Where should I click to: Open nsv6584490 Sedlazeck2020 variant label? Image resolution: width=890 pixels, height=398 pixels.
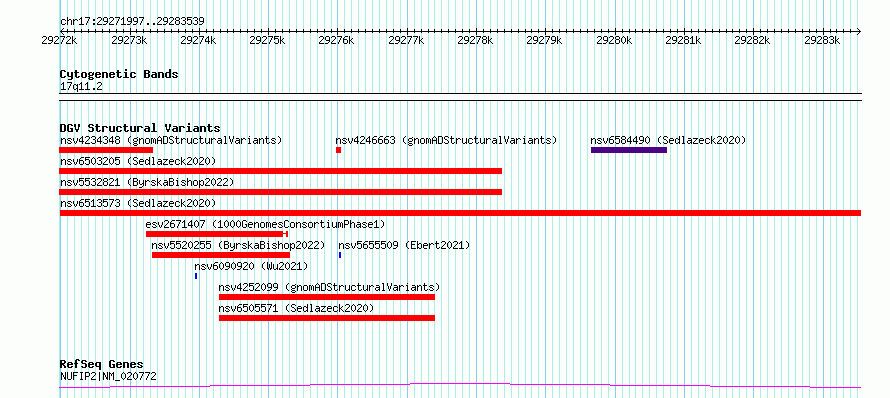click(x=668, y=140)
